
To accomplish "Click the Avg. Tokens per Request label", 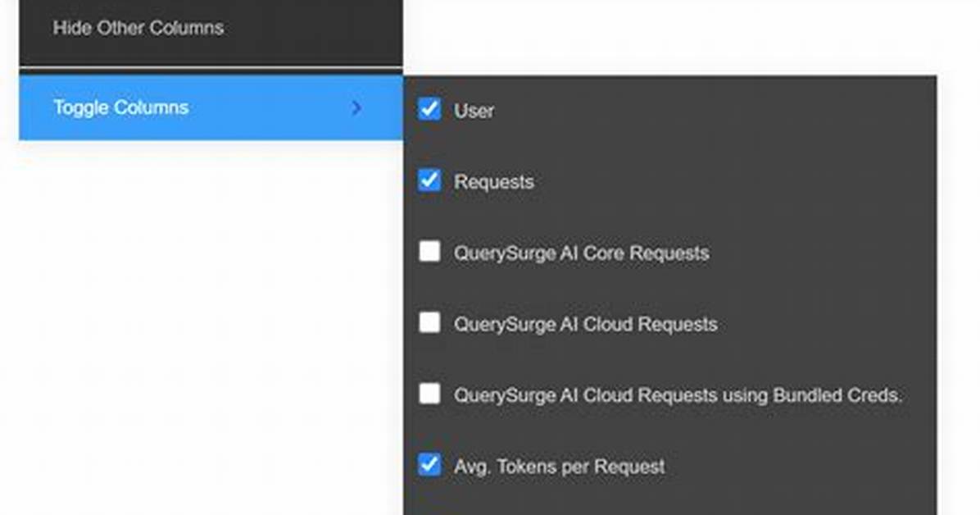I will [560, 467].
